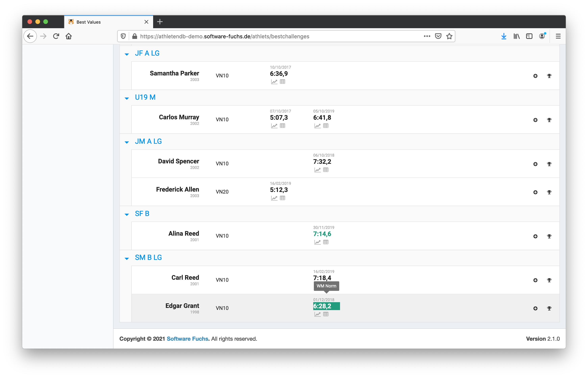Open chart icon under Frederick Allen 5:12,3
588x378 pixels.
tap(274, 198)
